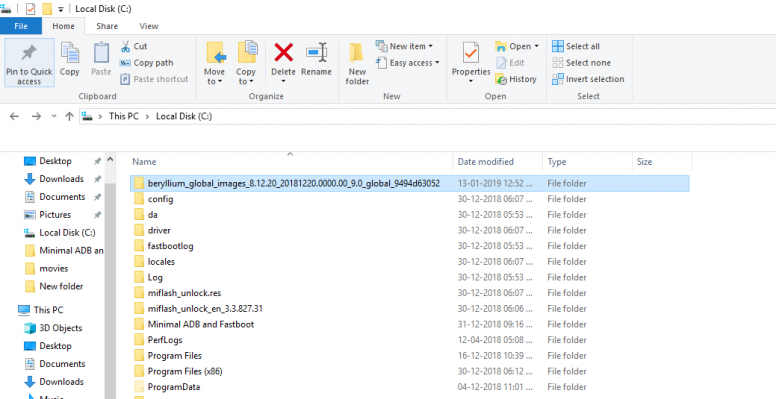Select the beryllium_global_images folder
Image resolution: width=776 pixels, height=399 pixels.
click(x=410, y=183)
